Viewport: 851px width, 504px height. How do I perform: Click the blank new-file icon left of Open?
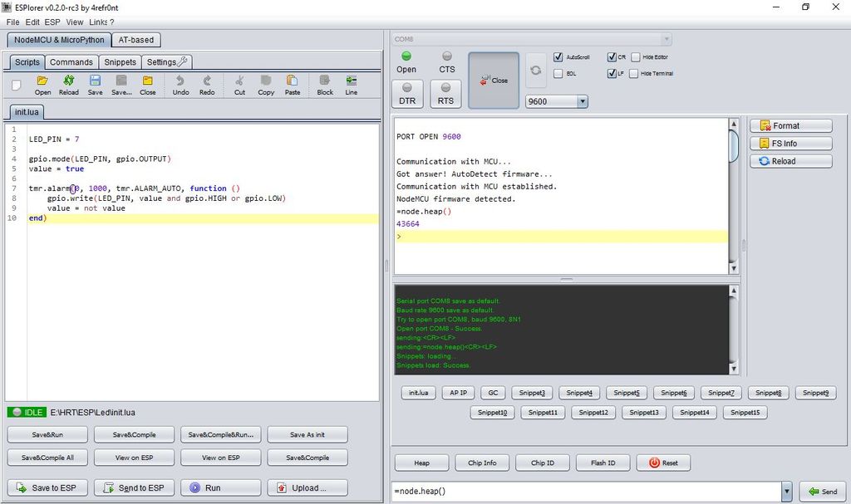point(17,86)
